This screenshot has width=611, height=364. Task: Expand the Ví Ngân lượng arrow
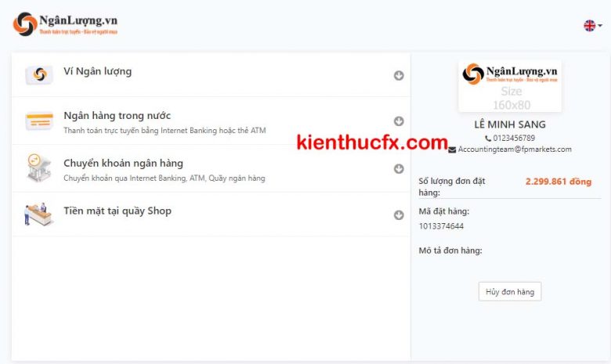point(399,76)
